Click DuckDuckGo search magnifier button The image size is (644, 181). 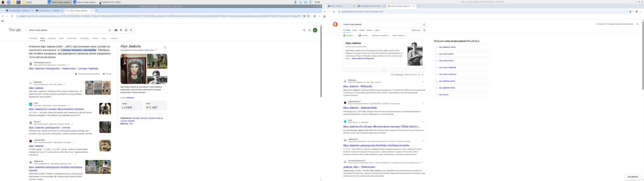click(x=424, y=24)
